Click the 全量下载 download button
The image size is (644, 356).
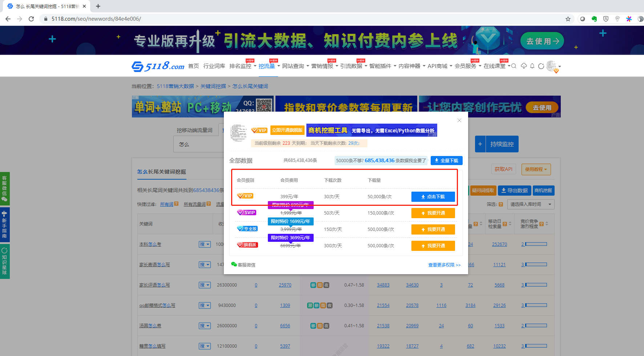(446, 160)
